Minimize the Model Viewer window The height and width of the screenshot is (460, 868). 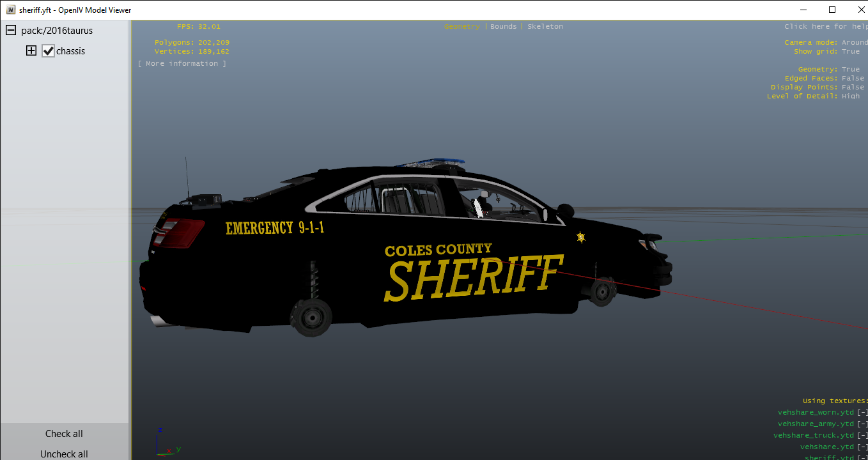point(803,10)
